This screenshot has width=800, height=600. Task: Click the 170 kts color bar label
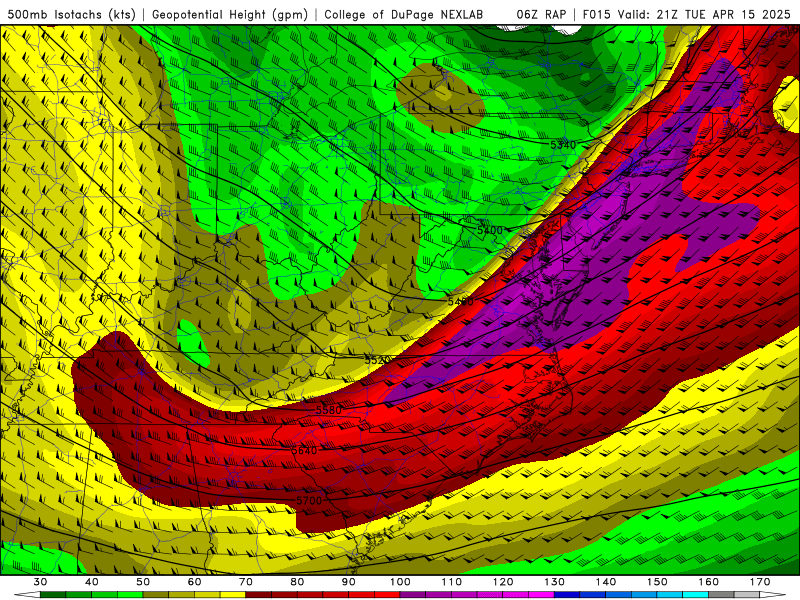click(x=760, y=582)
